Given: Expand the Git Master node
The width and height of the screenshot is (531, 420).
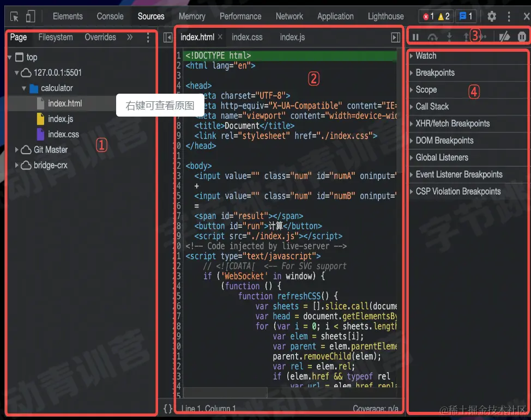Looking at the screenshot, I should (x=16, y=150).
